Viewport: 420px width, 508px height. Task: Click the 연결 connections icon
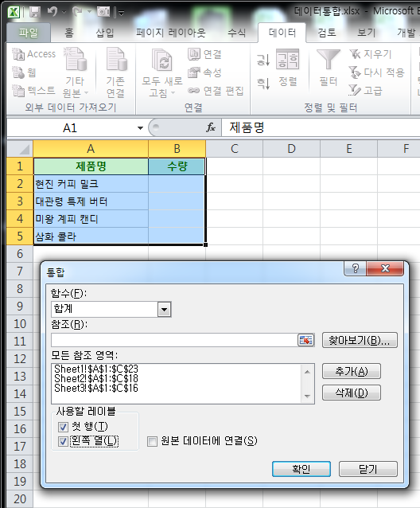[194, 54]
